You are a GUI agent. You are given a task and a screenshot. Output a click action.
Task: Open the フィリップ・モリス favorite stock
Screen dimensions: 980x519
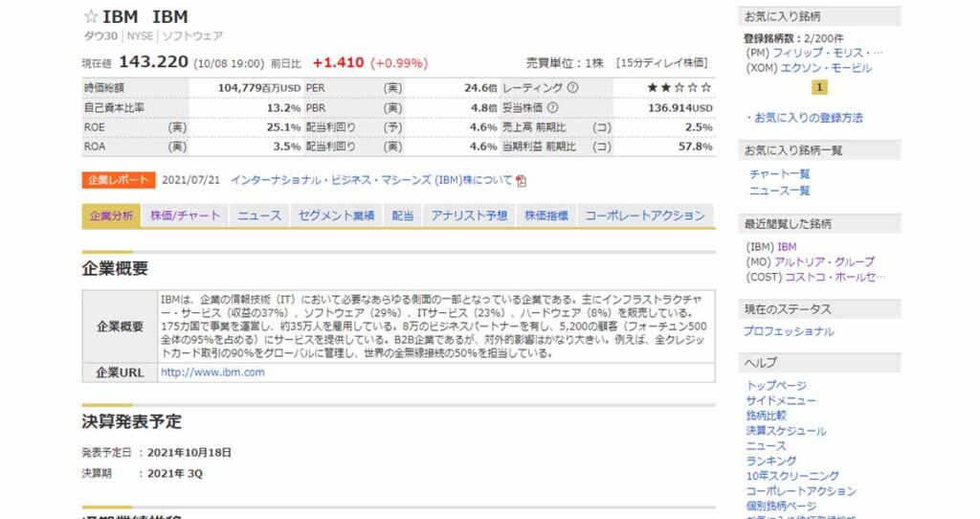[828, 54]
